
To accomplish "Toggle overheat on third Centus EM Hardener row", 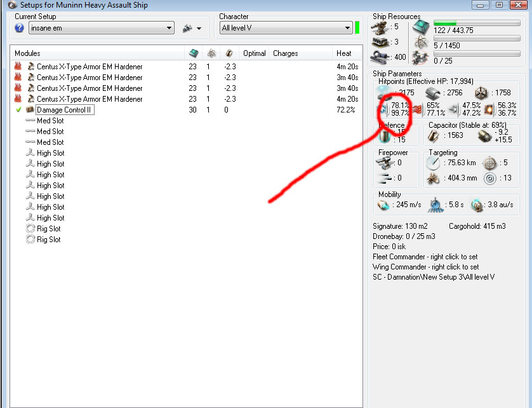I will coord(18,88).
